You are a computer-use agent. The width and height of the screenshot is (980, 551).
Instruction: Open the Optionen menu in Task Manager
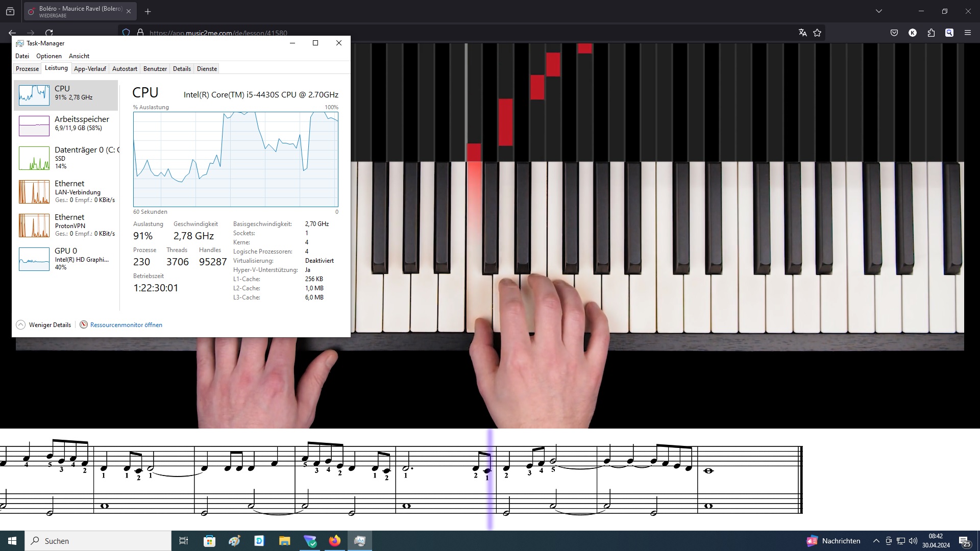[49, 56]
